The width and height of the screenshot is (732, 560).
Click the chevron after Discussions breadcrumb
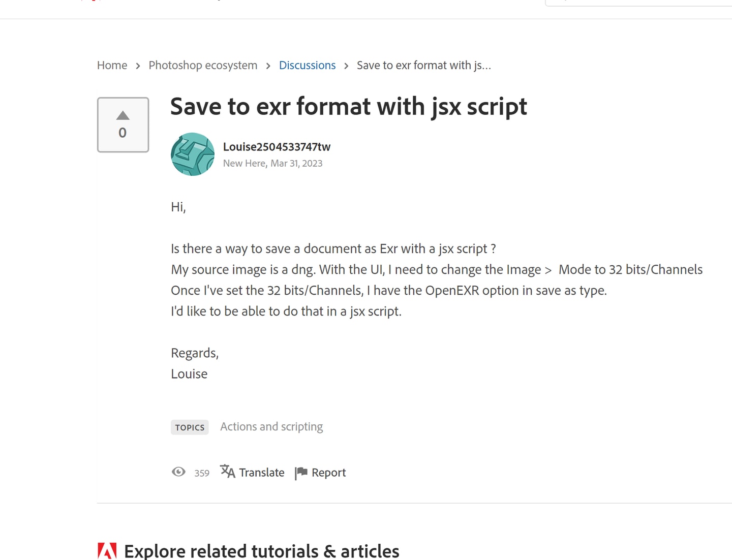[346, 66]
